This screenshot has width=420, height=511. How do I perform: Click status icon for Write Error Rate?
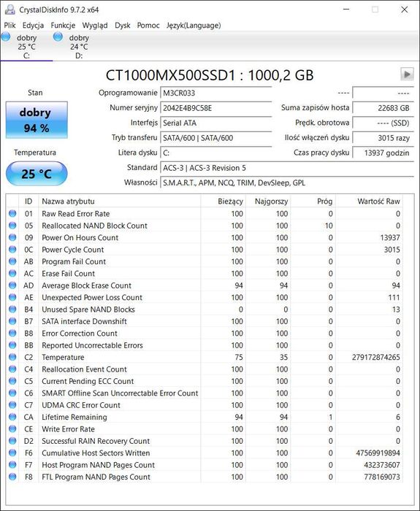12,429
